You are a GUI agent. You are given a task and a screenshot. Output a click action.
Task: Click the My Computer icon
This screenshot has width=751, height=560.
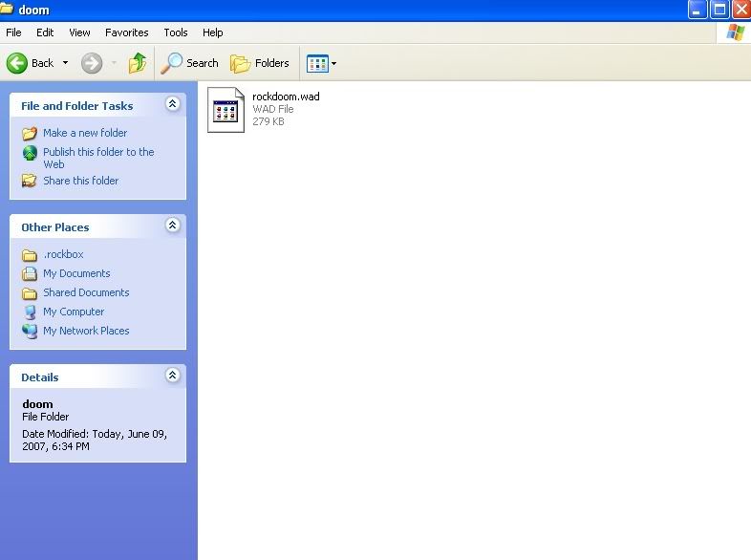30,312
